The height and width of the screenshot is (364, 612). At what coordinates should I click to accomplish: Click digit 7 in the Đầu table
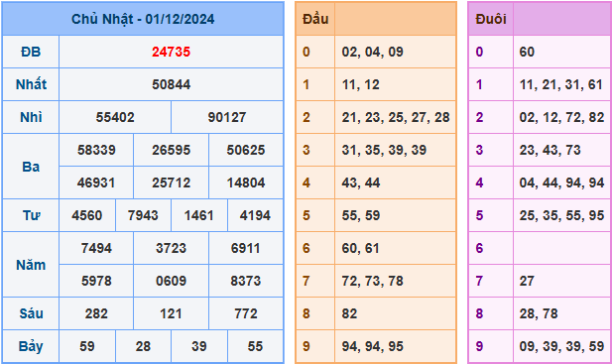click(306, 282)
